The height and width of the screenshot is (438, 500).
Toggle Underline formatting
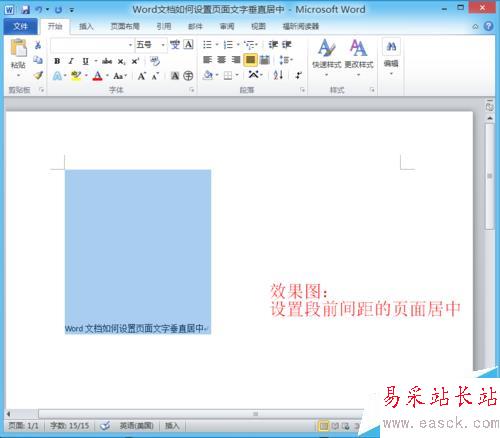point(85,61)
